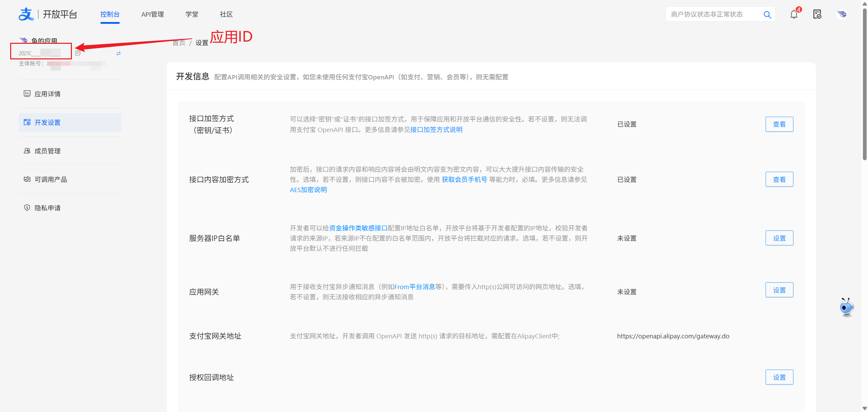Click the Alipay logo
The width and height of the screenshot is (868, 412).
point(26,14)
